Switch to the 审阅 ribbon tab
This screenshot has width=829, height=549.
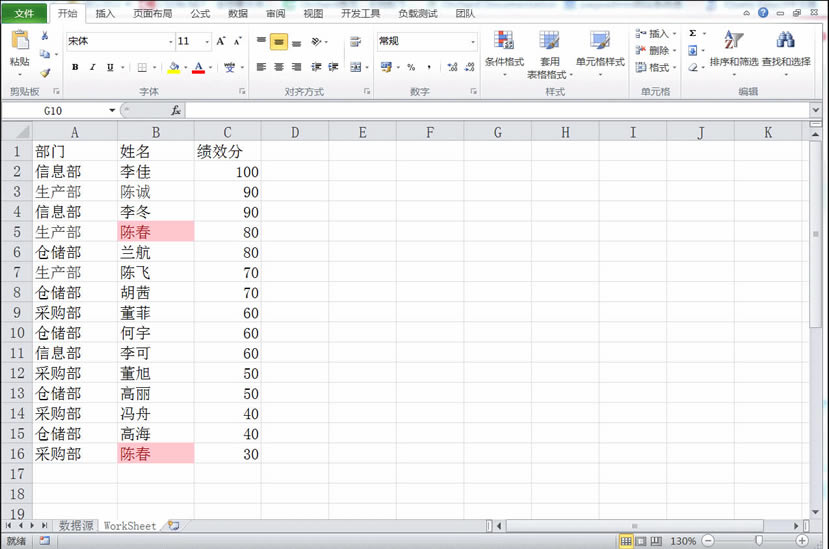(x=275, y=14)
